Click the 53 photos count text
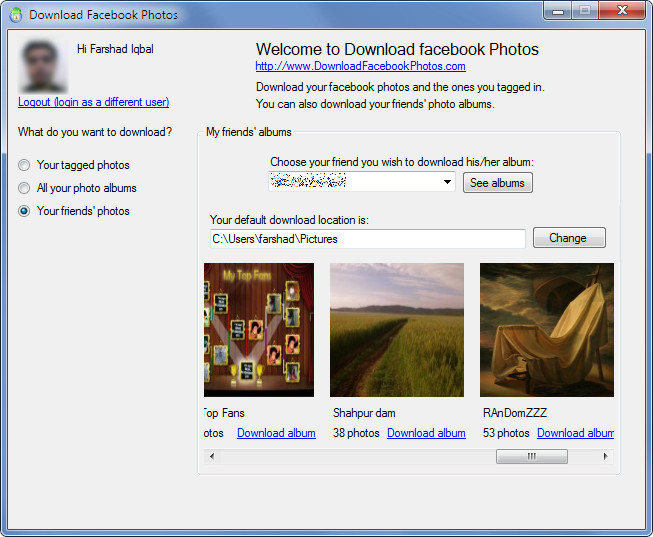 (506, 433)
